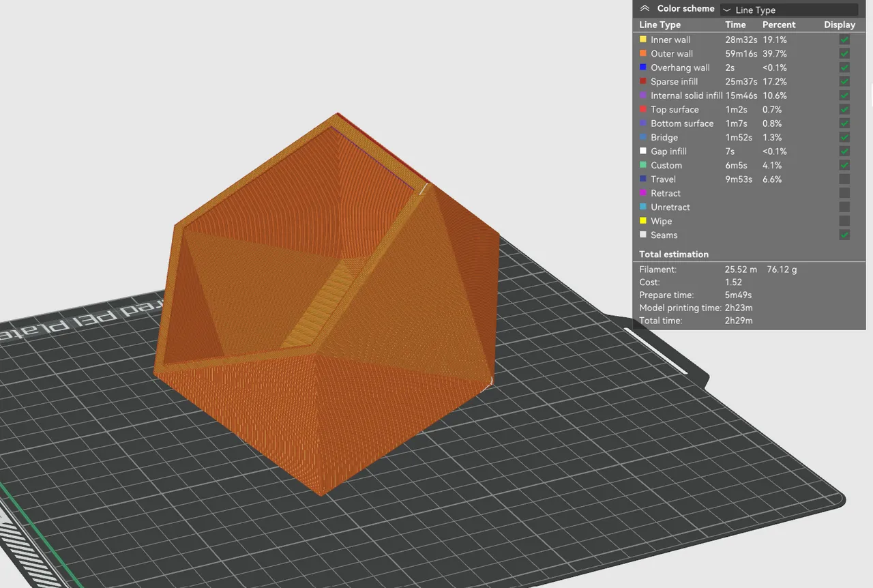873x588 pixels.
Task: Click the Unretract cyan color swatch
Action: coord(642,207)
